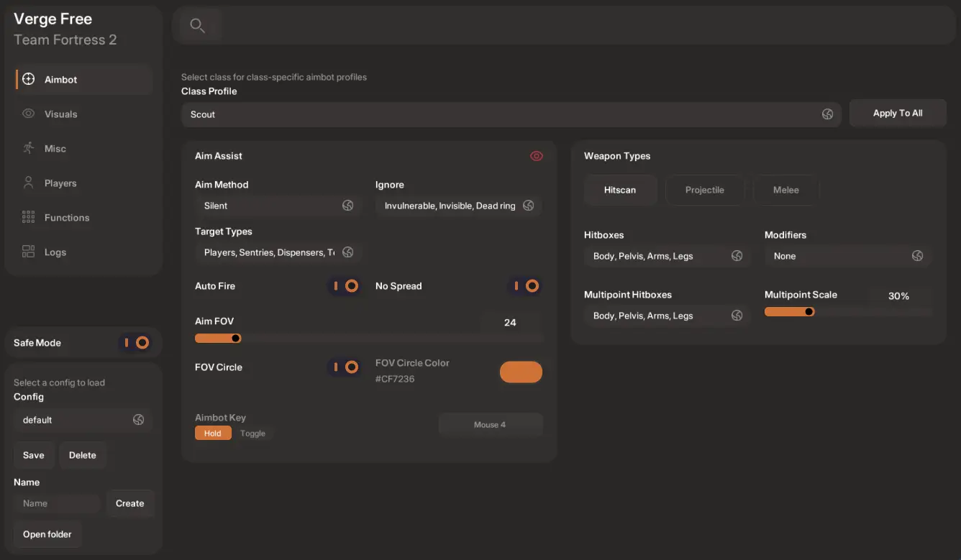This screenshot has height=560, width=961.
Task: Click the globe icon in Modifiers field
Action: (918, 256)
